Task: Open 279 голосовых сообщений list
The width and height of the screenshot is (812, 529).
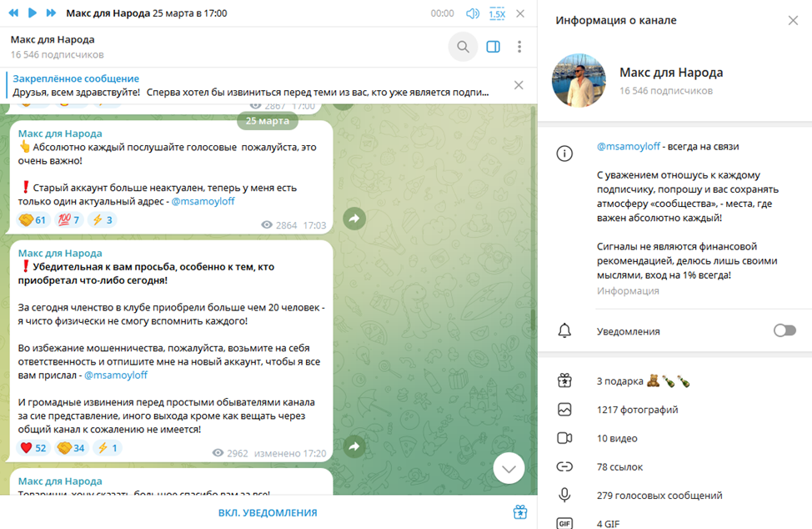Action: click(659, 496)
